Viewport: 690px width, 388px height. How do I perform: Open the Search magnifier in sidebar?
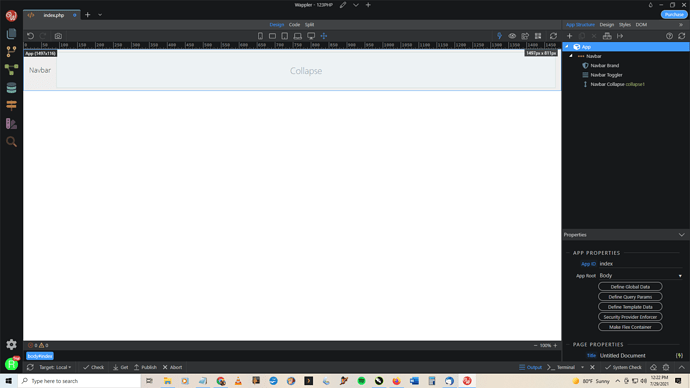tap(11, 142)
